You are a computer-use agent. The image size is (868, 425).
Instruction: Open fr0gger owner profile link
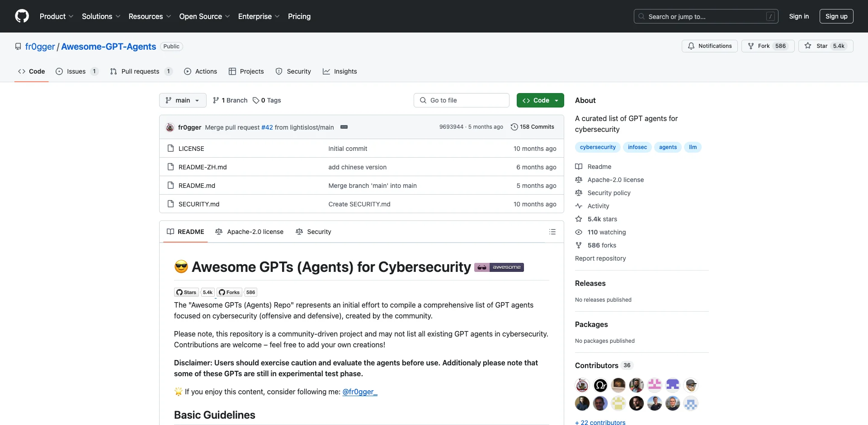tap(40, 47)
